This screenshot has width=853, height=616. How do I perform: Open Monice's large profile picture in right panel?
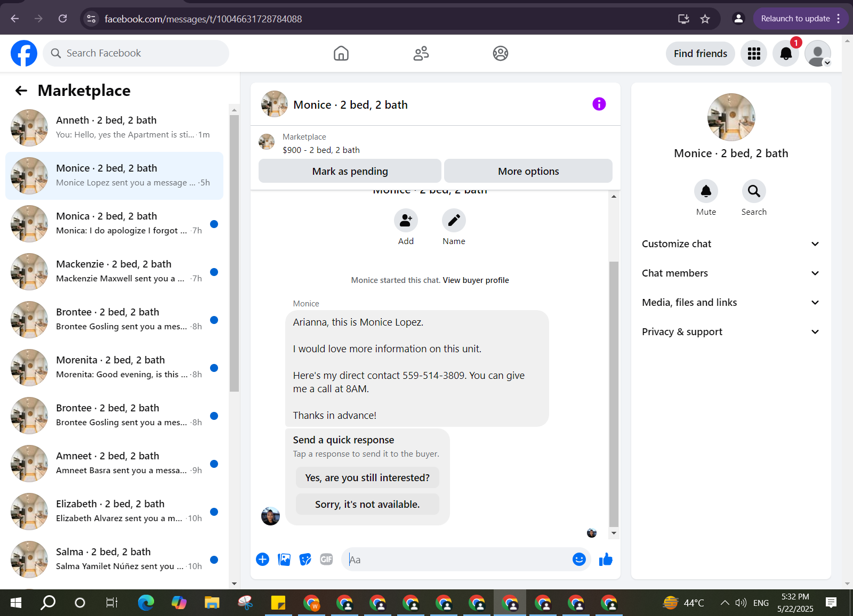731,117
